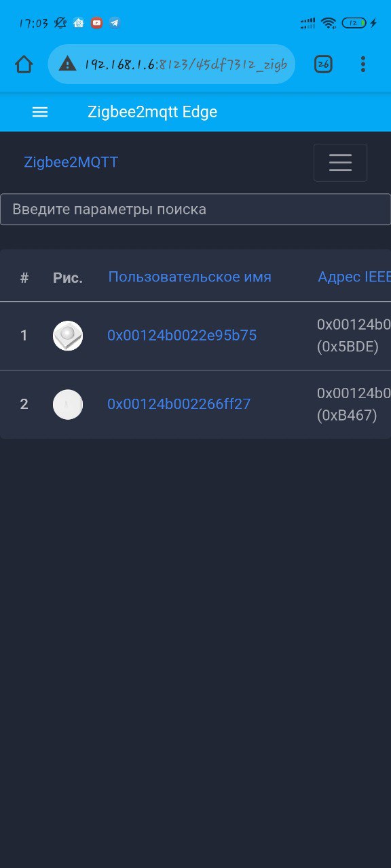The image size is (391, 868).
Task: Tap the insecure connection warning triangle
Action: (x=67, y=64)
